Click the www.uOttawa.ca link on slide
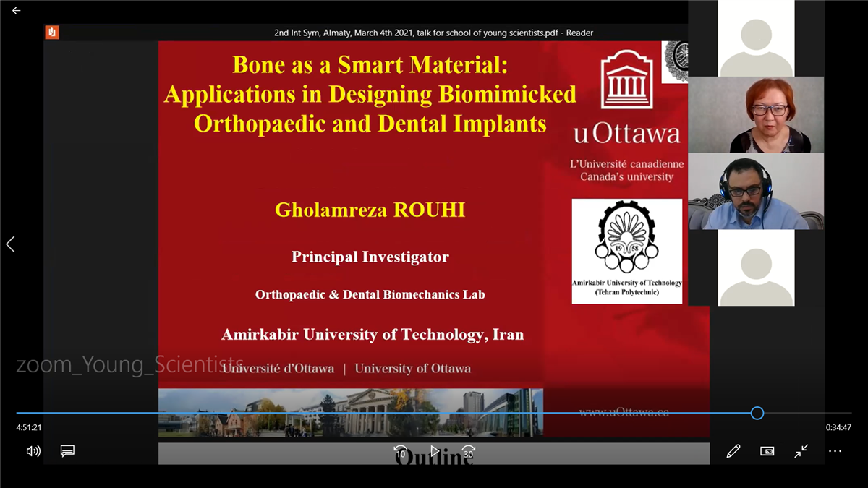Viewport: 868px width, 488px height. click(x=624, y=412)
